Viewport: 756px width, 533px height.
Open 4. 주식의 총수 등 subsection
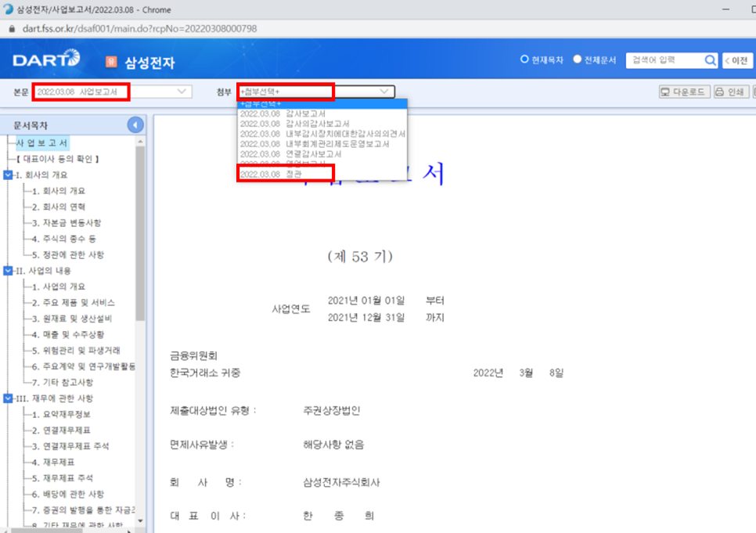point(63,238)
